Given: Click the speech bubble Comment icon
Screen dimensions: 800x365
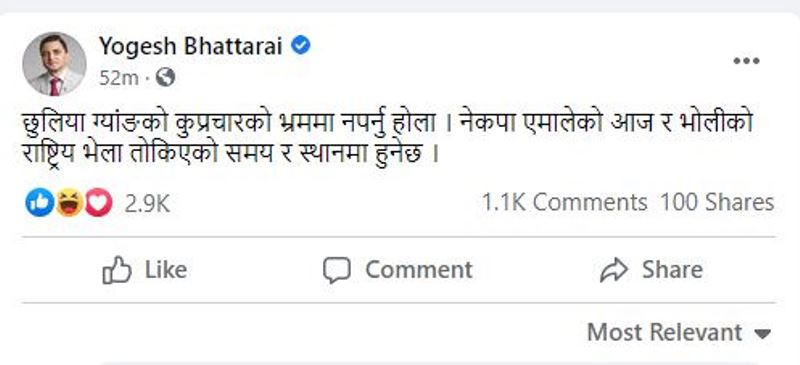Looking at the screenshot, I should click(337, 270).
